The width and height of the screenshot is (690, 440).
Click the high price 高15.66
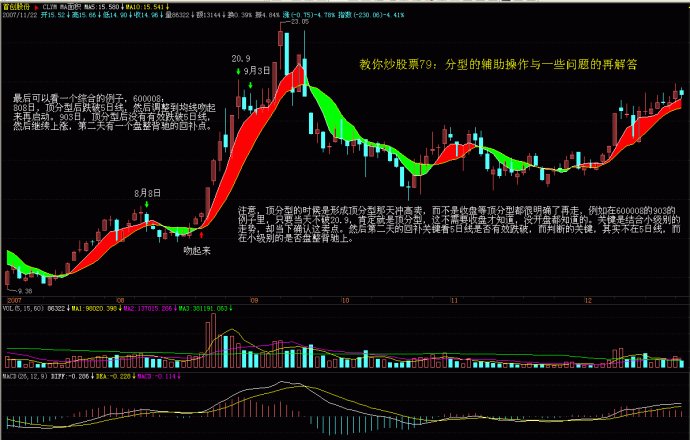pos(84,15)
